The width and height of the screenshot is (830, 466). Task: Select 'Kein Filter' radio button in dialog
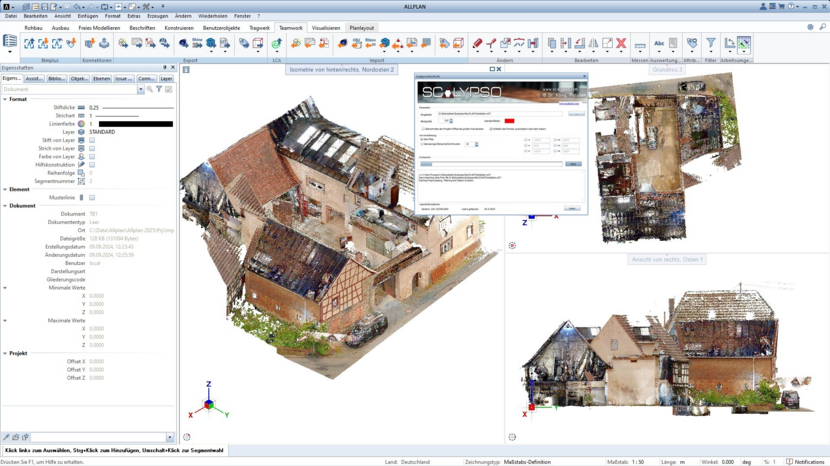pos(422,139)
